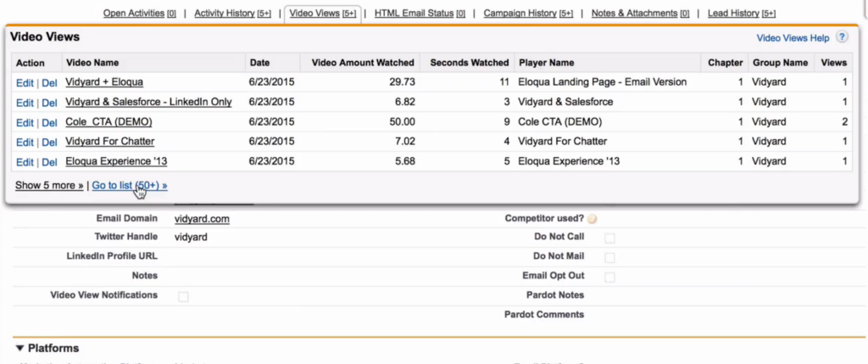
Task: Click the 50.00 amount watched value
Action: coord(402,122)
